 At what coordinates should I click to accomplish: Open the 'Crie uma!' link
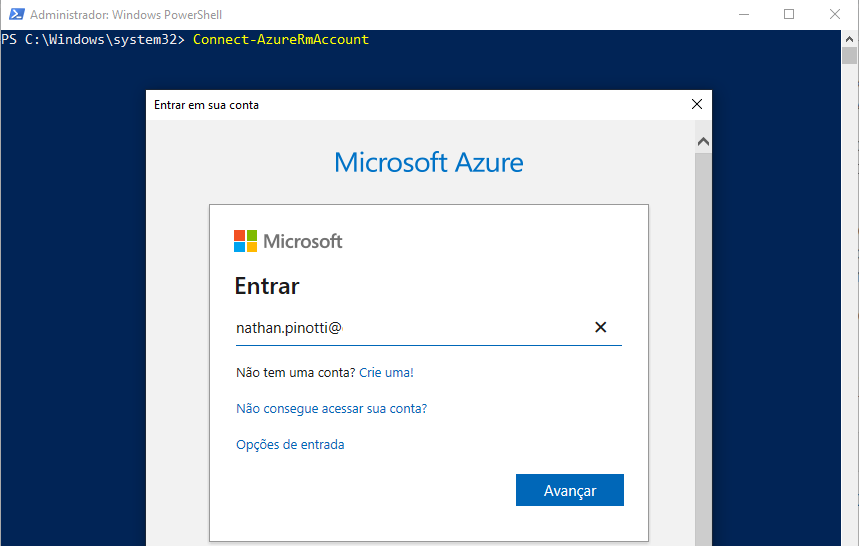coord(386,372)
